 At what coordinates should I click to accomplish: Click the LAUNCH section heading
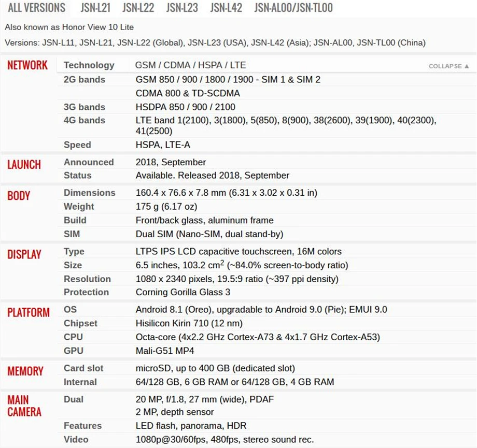pos(24,164)
